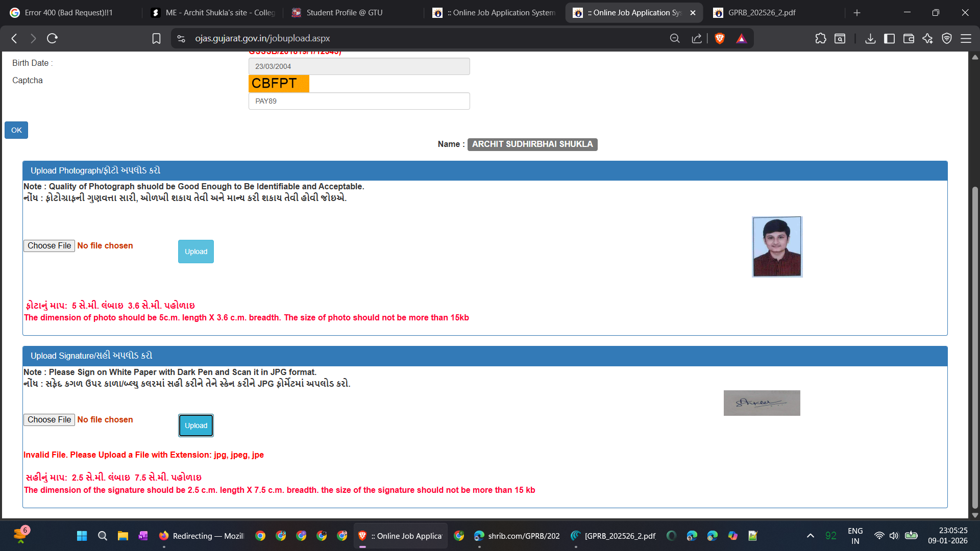Click the Brave VPN shield icon
Image resolution: width=980 pixels, height=551 pixels.
947,38
